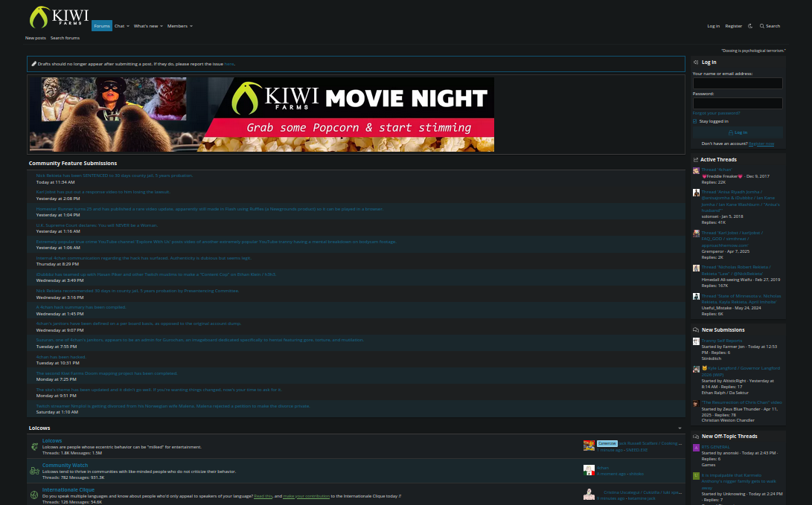Collapse the Lolcows category with its arrow
The image size is (812, 505).
680,428
